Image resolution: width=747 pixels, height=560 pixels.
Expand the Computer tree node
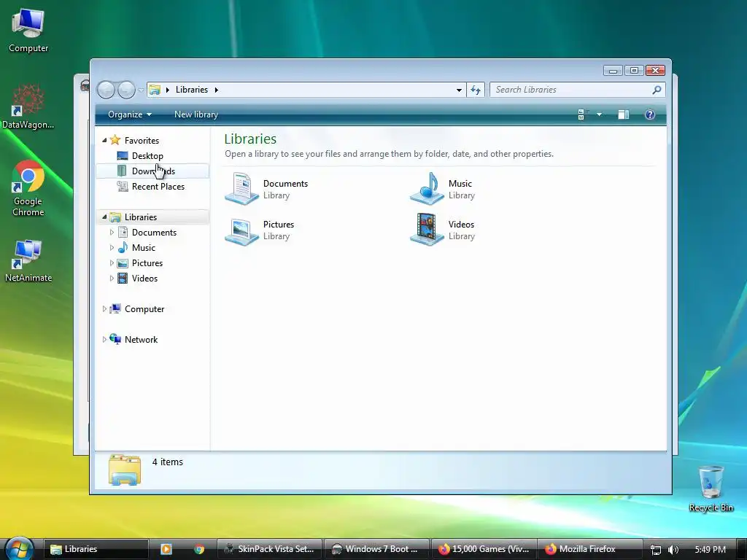pos(104,309)
